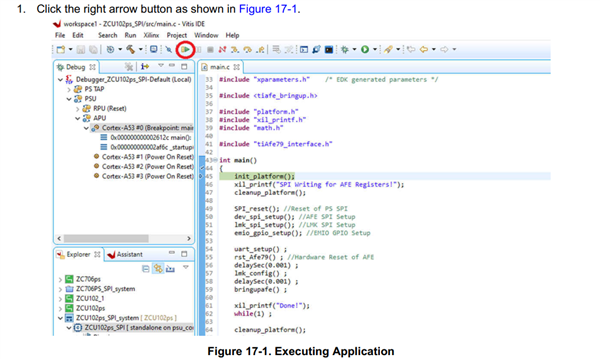Click the grey Forward navigation arrow
This screenshot has height=360, width=600.
[444, 49]
